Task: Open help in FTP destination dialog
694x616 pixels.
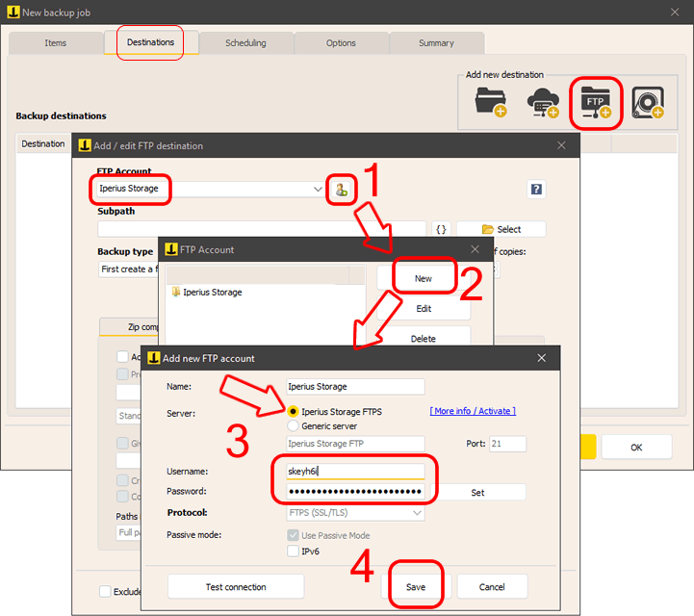Action: coord(536,190)
